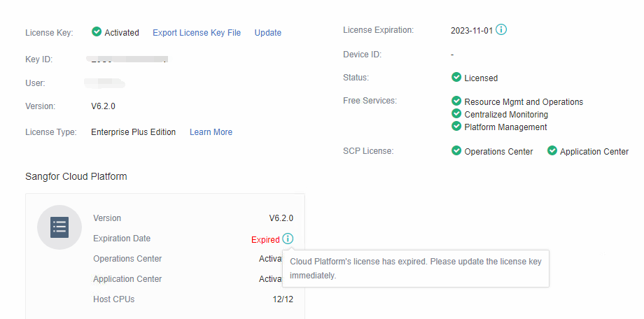Click the 2023-11-01 expiration date

472,31
